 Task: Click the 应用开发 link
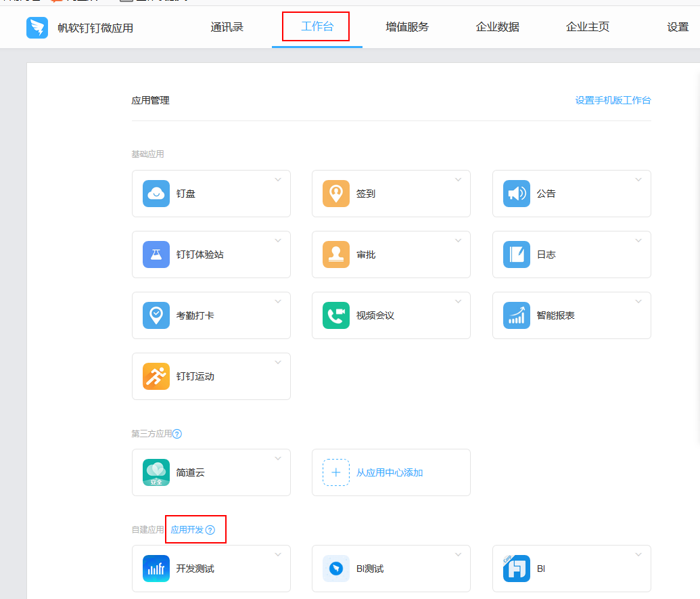(x=187, y=530)
